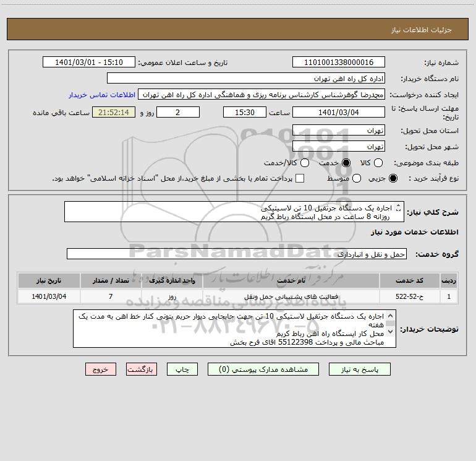This screenshot has height=461, width=476.
Task: Select the خدمت radio button
Action: (x=346, y=163)
